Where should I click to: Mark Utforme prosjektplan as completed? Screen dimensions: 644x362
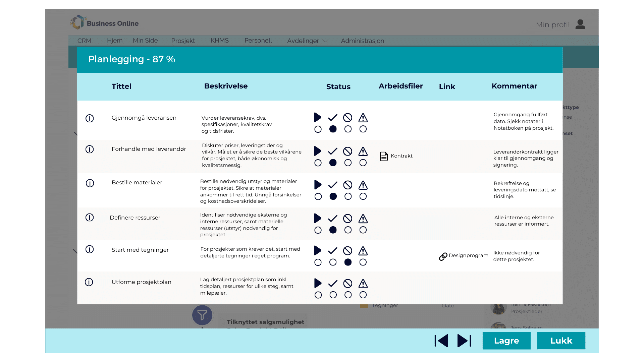tap(333, 295)
